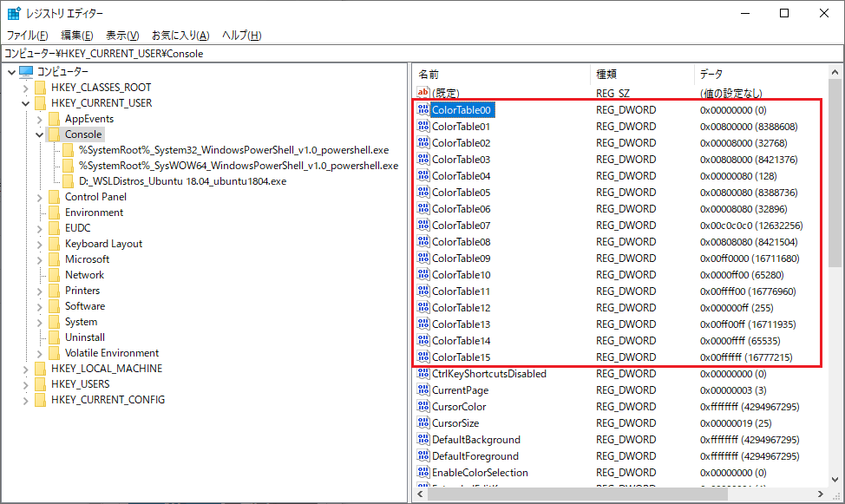This screenshot has height=504, width=845.
Task: Click the HKEY_LOCAL_MACHINE folder icon
Action: point(41,368)
